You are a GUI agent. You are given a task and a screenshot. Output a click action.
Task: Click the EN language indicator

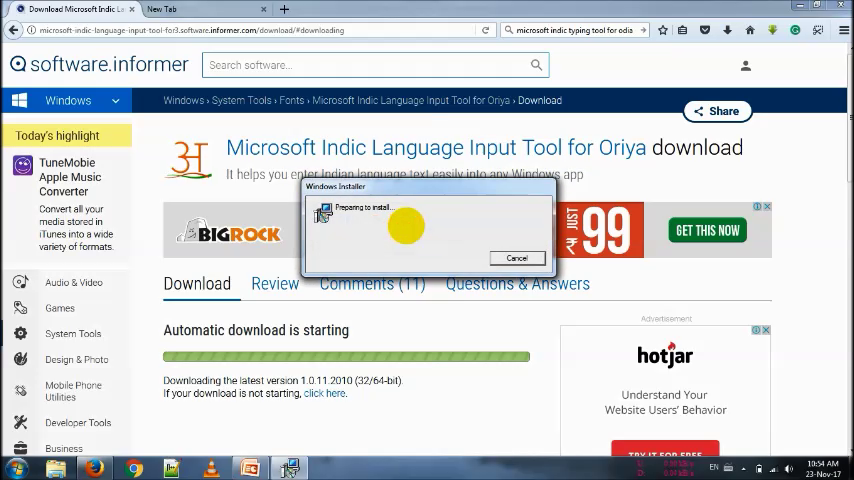pyautogui.click(x=714, y=467)
